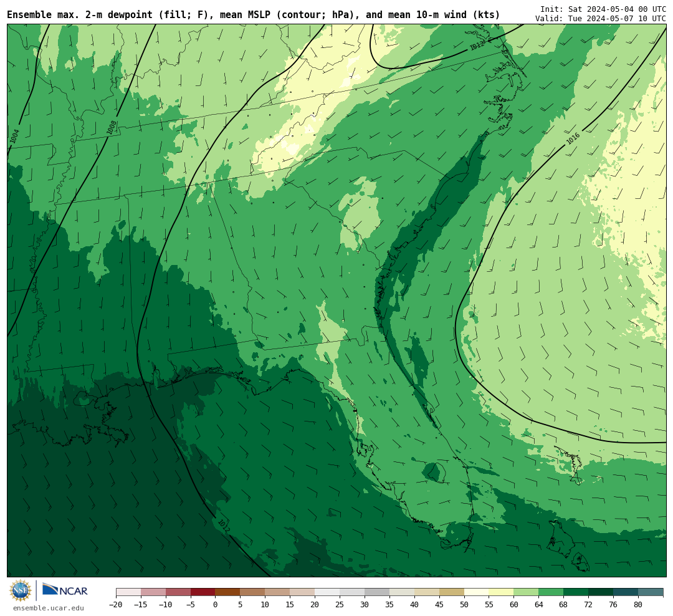Screen dimensions: 673x616
Task: Click the 40 colorbar tick label
Action: (x=414, y=605)
